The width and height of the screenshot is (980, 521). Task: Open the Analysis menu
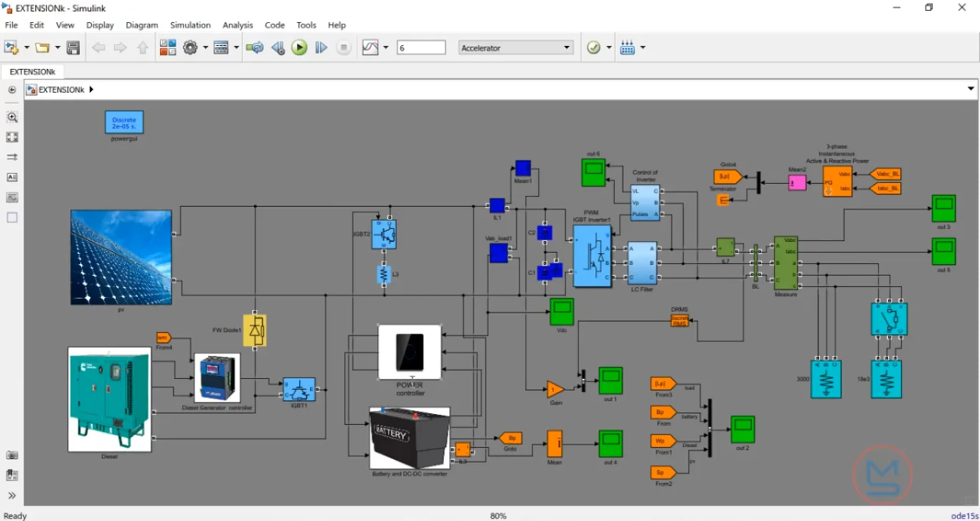coord(237,25)
